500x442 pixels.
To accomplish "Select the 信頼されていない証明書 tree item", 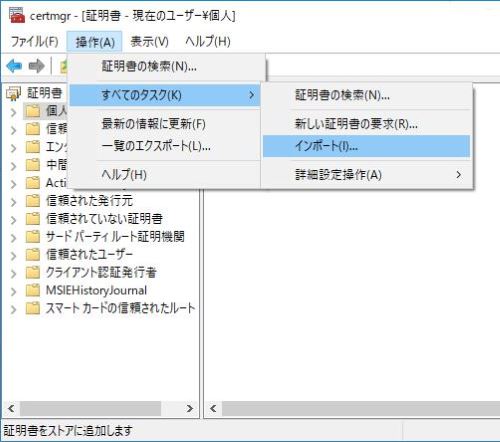I will tap(104, 219).
